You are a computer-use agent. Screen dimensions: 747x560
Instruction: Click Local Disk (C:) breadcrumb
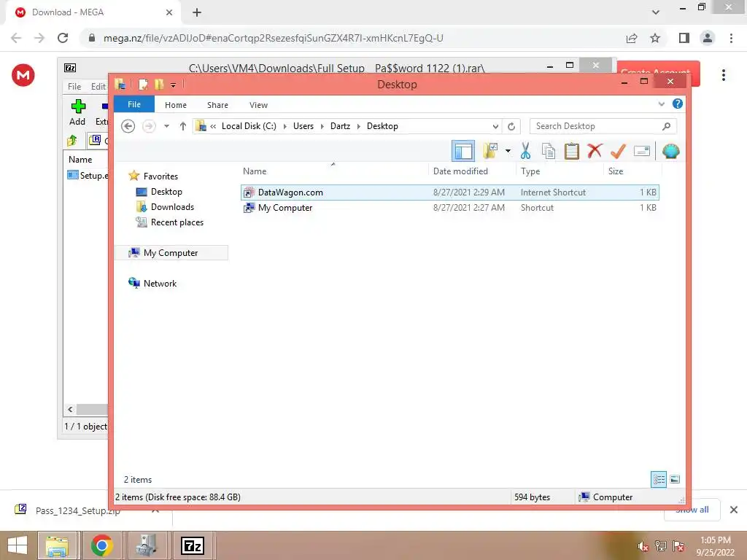click(x=249, y=126)
